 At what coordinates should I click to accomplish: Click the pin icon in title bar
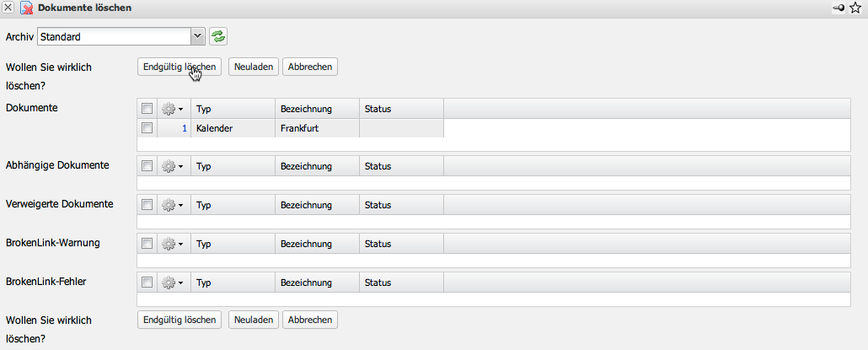click(x=839, y=8)
